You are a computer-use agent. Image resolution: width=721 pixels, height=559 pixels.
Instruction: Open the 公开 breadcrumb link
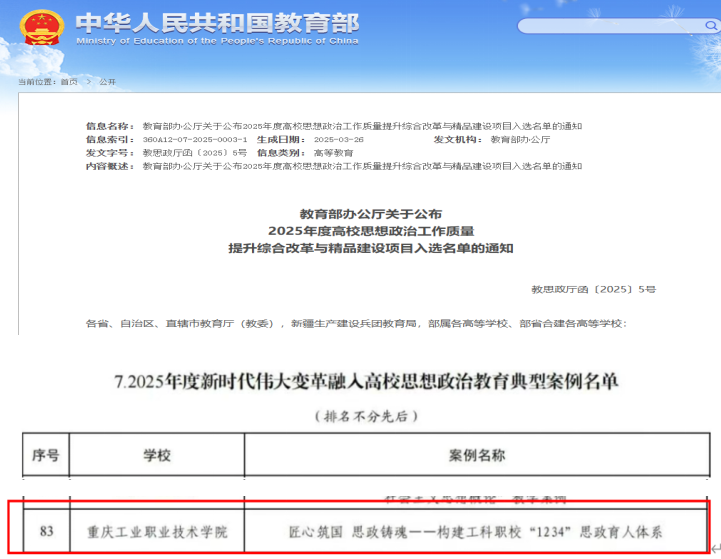coord(108,82)
